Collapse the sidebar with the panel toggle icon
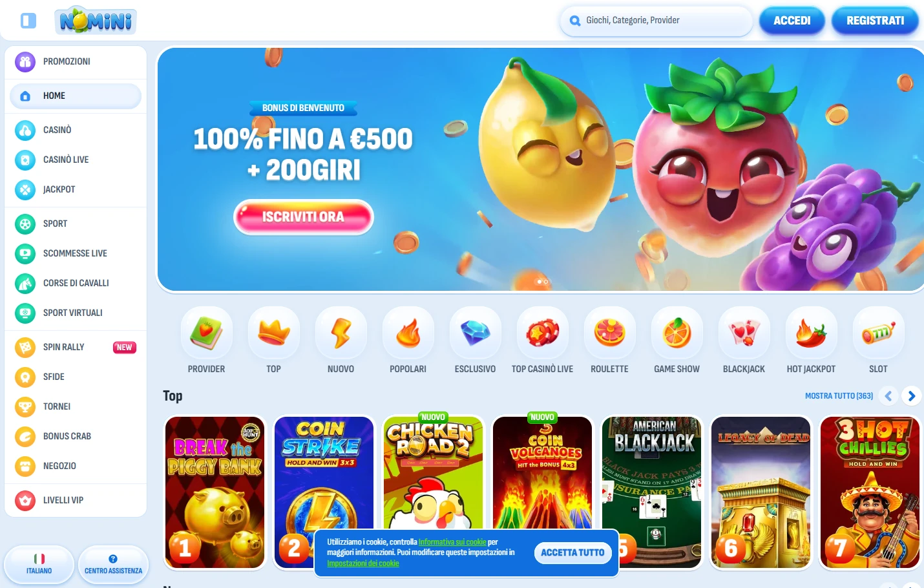 coord(28,21)
